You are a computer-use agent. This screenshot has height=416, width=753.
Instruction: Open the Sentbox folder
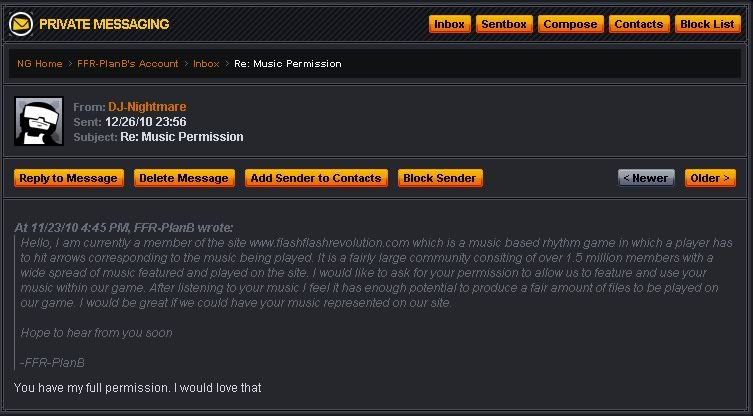coord(503,24)
